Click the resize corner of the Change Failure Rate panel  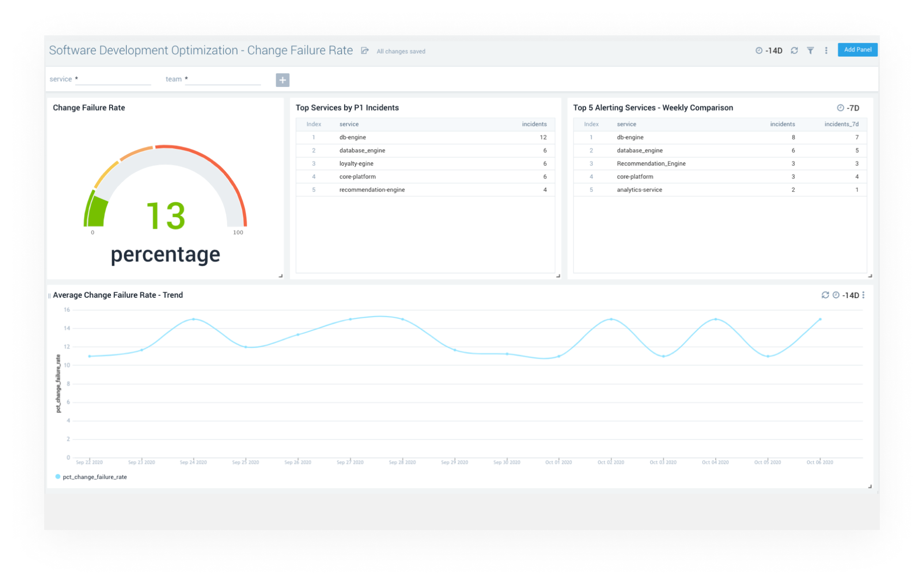coord(280,276)
